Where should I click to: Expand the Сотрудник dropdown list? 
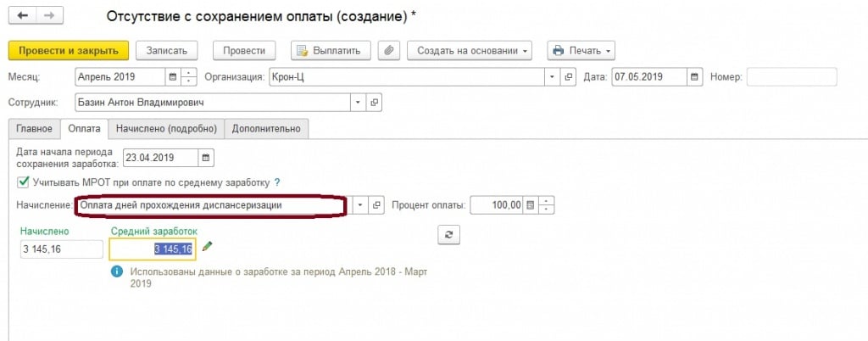[358, 103]
